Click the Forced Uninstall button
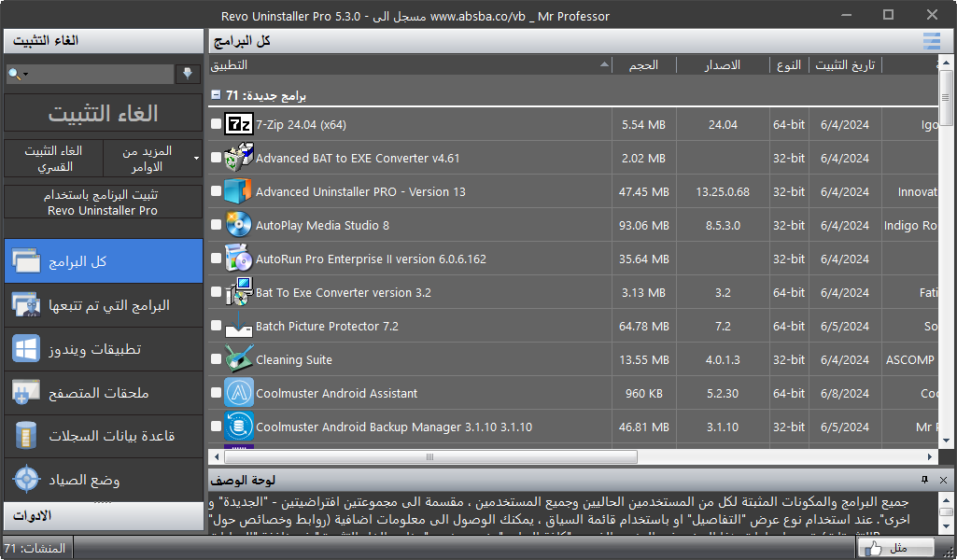This screenshot has width=957, height=560. click(53, 159)
